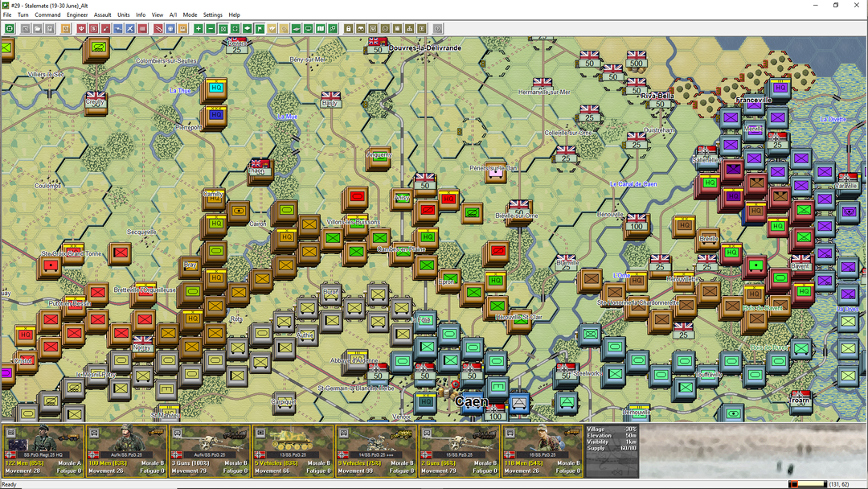
Task: Select the 3 Guns (100%) unit card
Action: 209,450
